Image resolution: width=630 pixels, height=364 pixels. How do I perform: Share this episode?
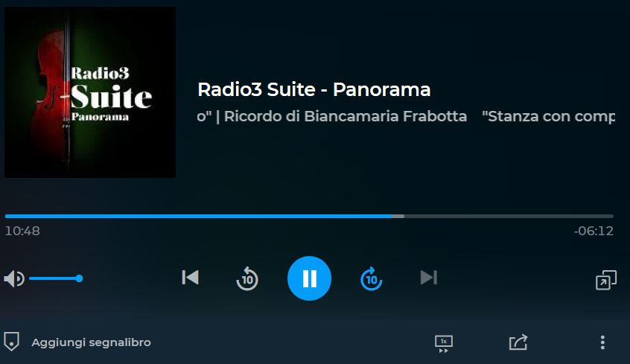tap(518, 342)
